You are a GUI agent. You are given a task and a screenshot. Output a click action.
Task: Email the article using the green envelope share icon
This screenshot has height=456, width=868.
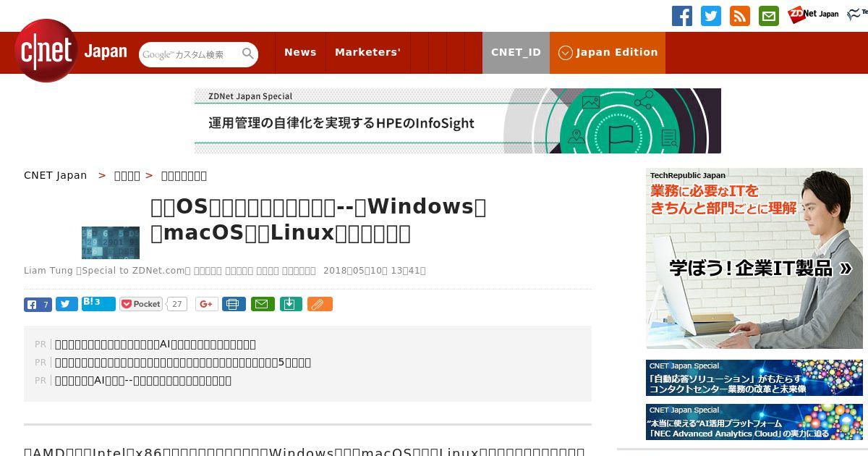263,305
